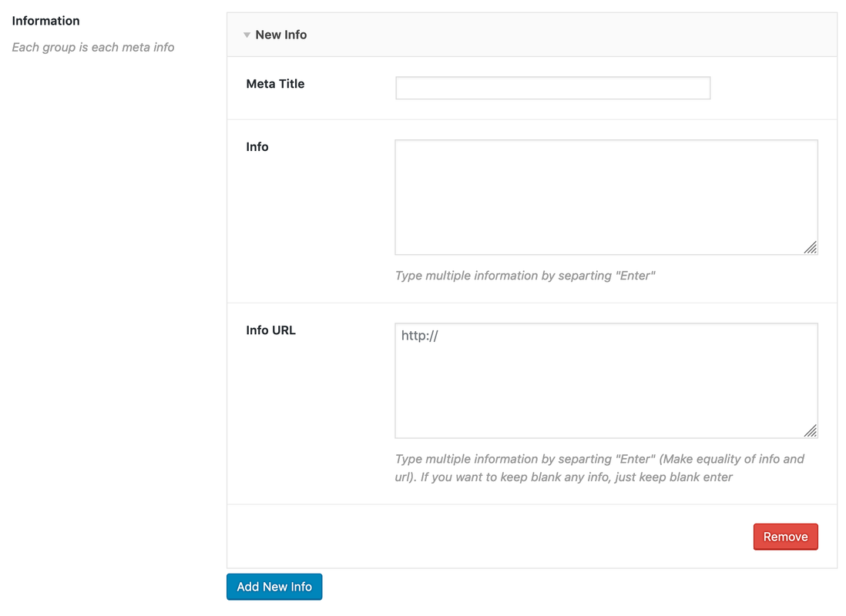This screenshot has height=616, width=846.
Task: Click the Info field label
Action: [x=257, y=147]
